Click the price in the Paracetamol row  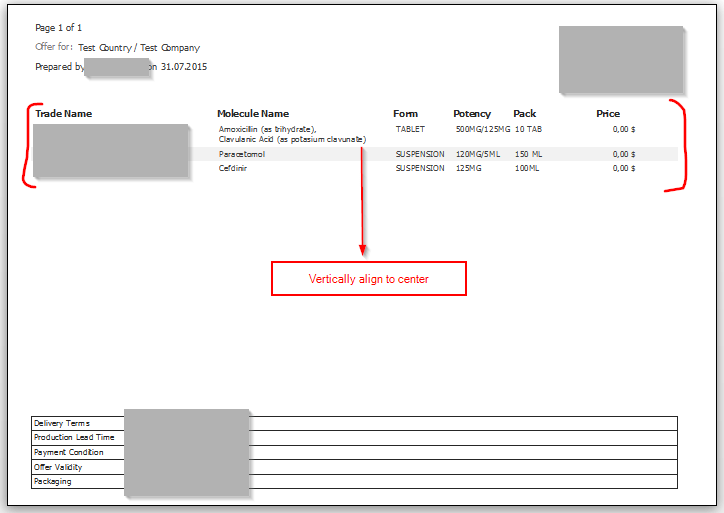click(x=624, y=154)
